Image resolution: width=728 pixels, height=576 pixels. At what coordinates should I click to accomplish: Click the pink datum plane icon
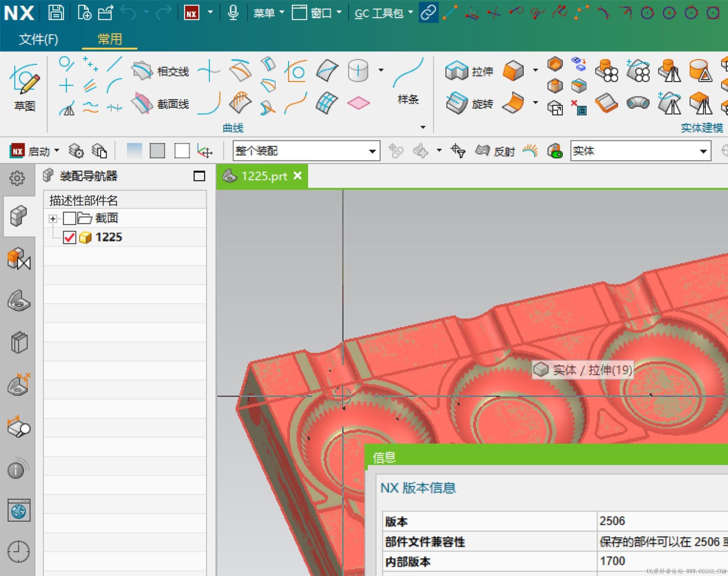358,103
